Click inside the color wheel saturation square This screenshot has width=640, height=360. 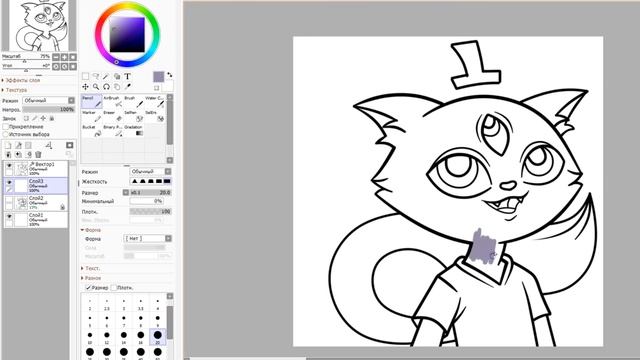click(x=127, y=34)
